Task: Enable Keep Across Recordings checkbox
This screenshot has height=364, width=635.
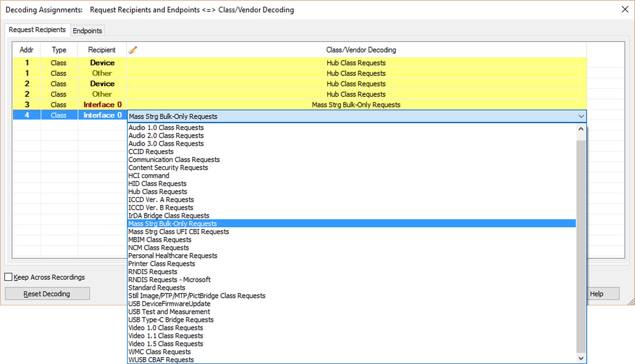Action: point(8,277)
